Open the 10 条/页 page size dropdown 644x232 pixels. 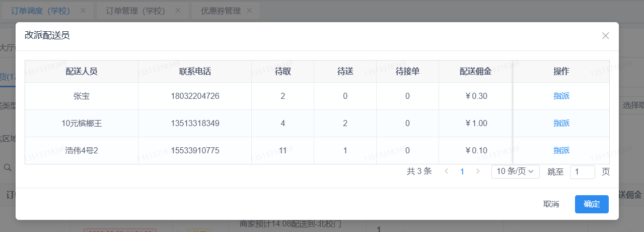[x=516, y=171]
